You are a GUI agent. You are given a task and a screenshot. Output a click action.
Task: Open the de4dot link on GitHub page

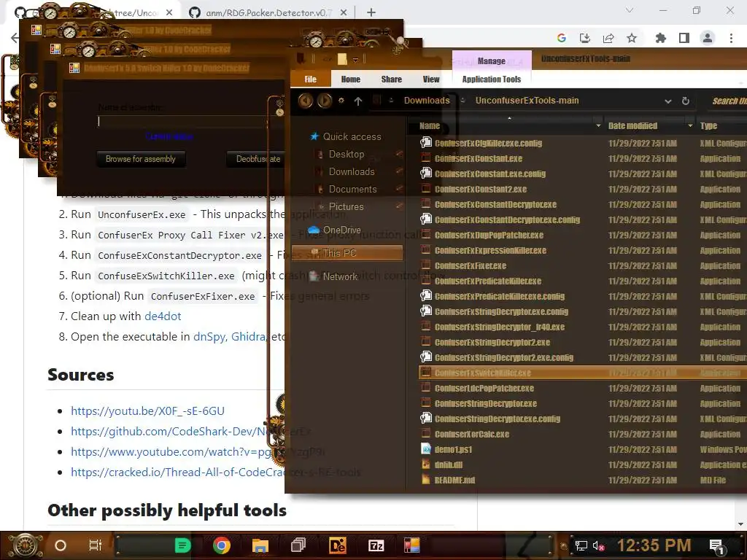(163, 316)
